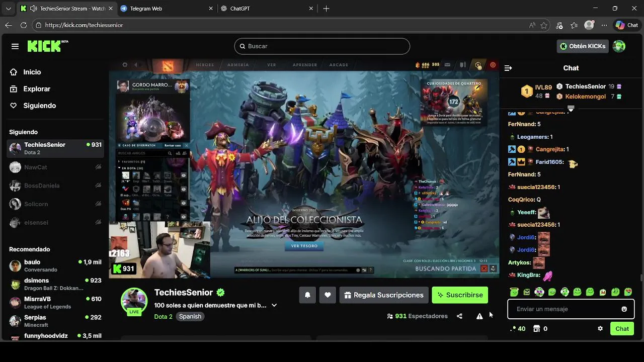Bookmark this page with star icon

(x=544, y=25)
